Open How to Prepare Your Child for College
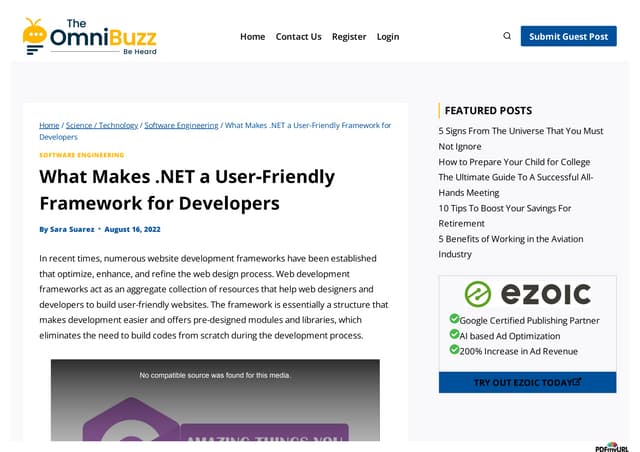 click(514, 161)
